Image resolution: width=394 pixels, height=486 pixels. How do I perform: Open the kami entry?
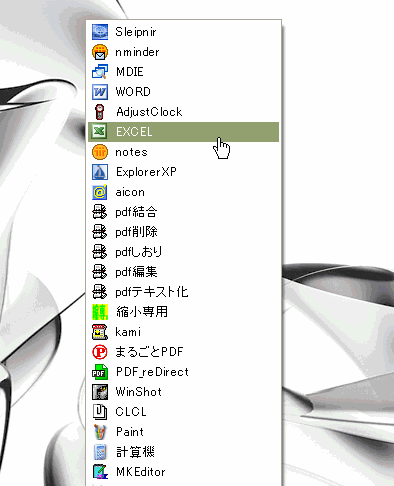pos(183,332)
